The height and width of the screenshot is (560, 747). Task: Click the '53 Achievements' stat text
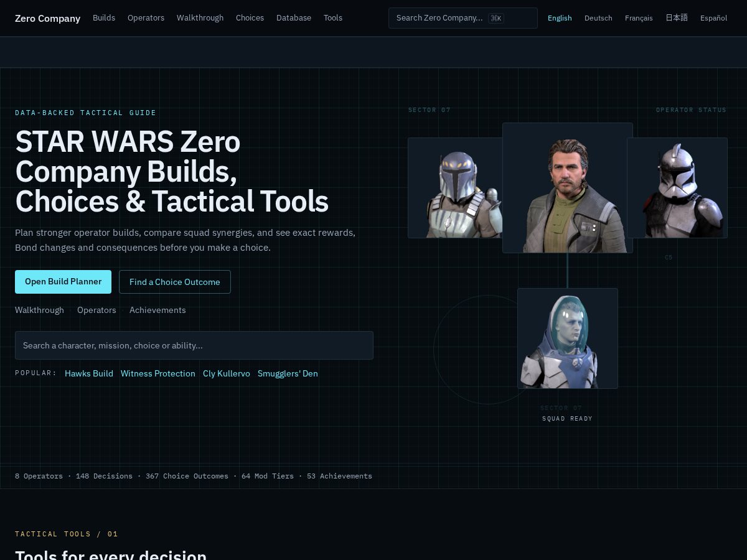[x=339, y=476]
